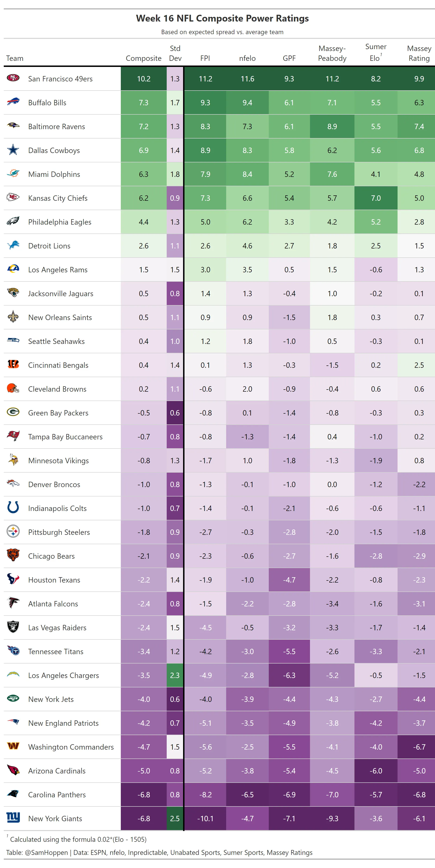Click the Massey-Peabody column header
The height and width of the screenshot is (868, 435).
coord(332,54)
